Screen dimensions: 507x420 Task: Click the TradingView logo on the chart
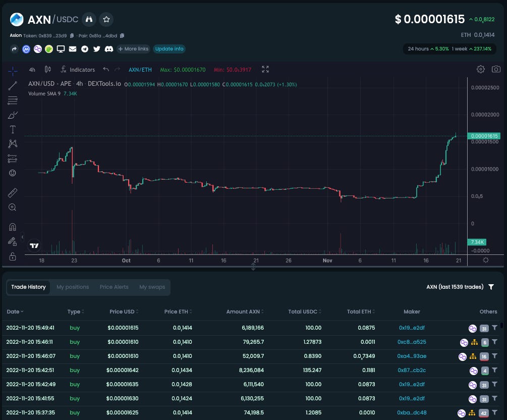pos(34,246)
